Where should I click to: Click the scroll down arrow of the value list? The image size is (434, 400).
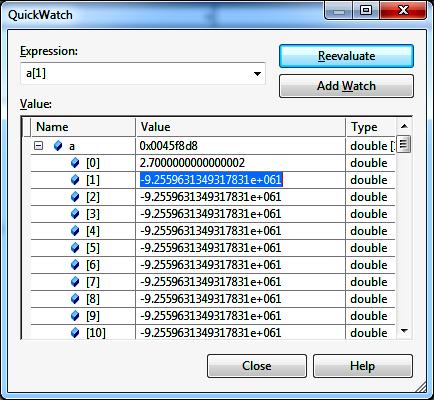(404, 331)
